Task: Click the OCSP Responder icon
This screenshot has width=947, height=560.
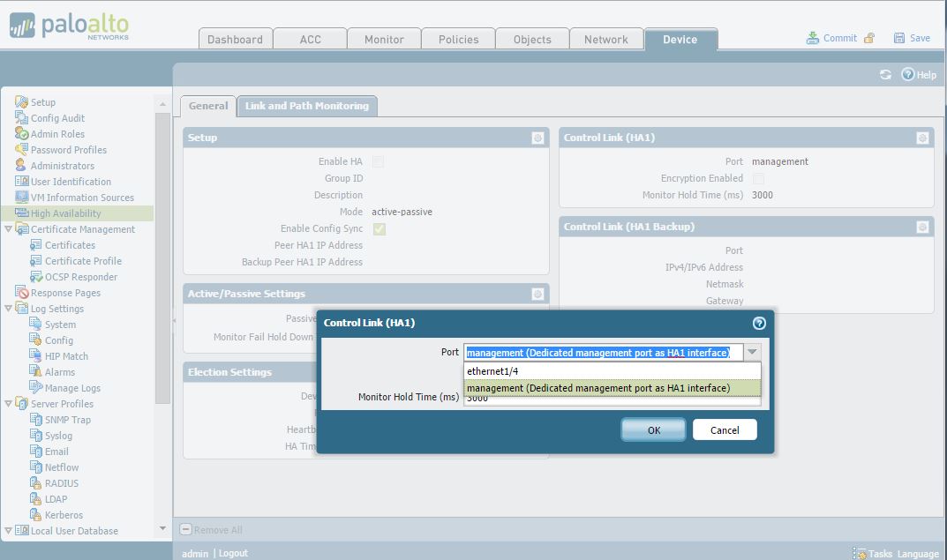Action: pyautogui.click(x=36, y=276)
